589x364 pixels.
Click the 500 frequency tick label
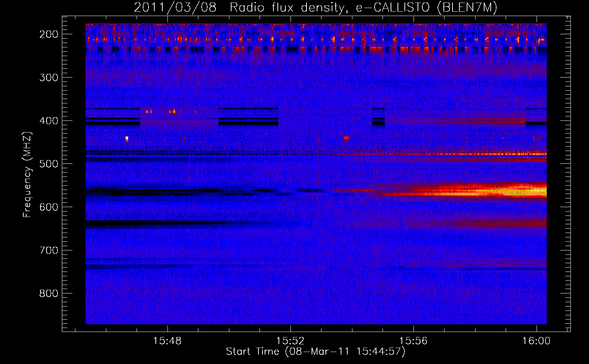pyautogui.click(x=48, y=164)
